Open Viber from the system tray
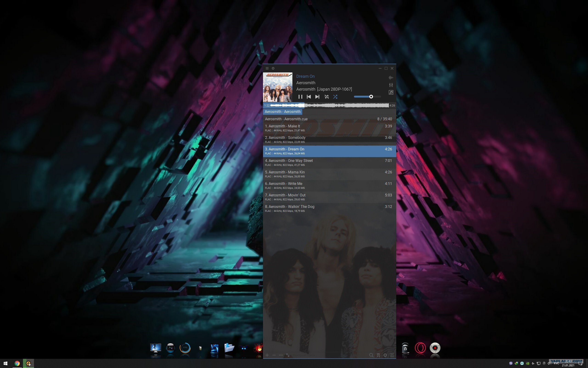588x368 pixels. pos(511,363)
